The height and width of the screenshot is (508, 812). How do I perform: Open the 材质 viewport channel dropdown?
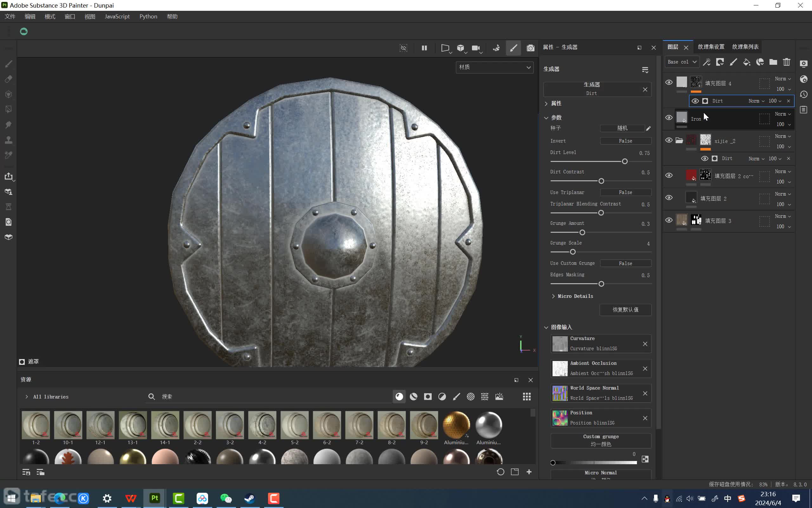(x=494, y=67)
